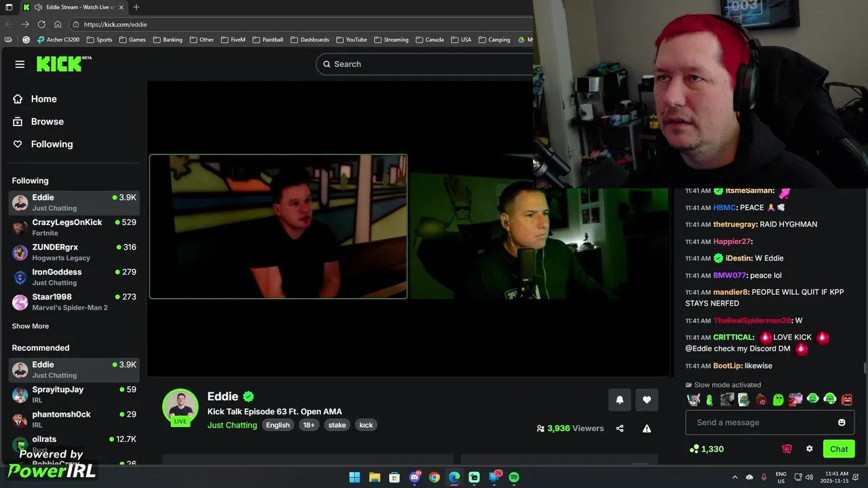Open the Archer C3200 bookmark

point(58,40)
